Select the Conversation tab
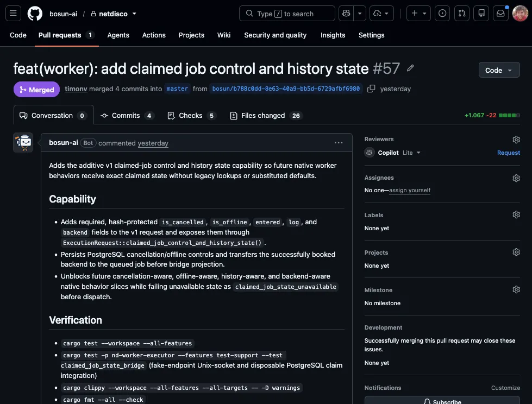Screen dimensions: 532x404 tap(53, 116)
